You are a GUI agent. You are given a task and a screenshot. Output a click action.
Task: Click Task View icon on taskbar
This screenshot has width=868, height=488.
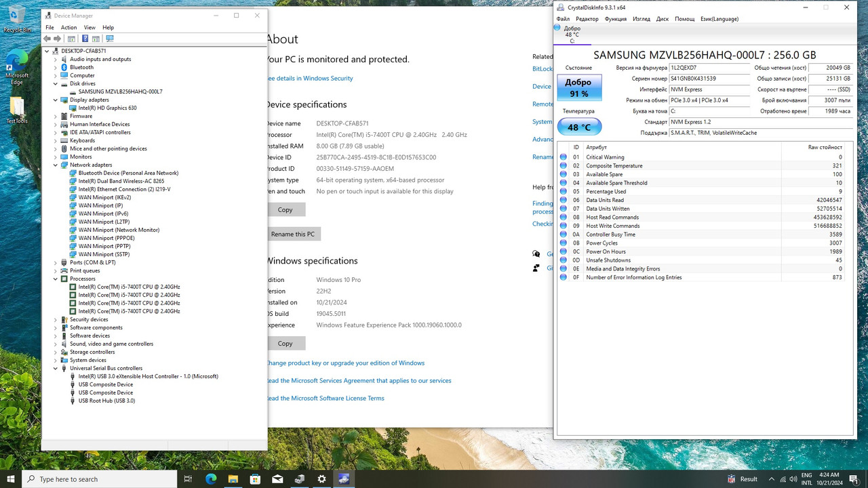click(188, 479)
